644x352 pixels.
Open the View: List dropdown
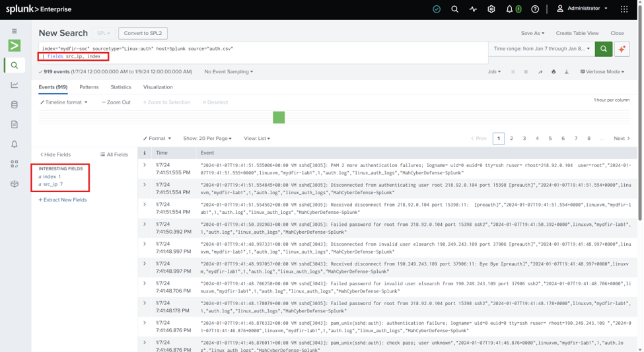pyautogui.click(x=257, y=139)
